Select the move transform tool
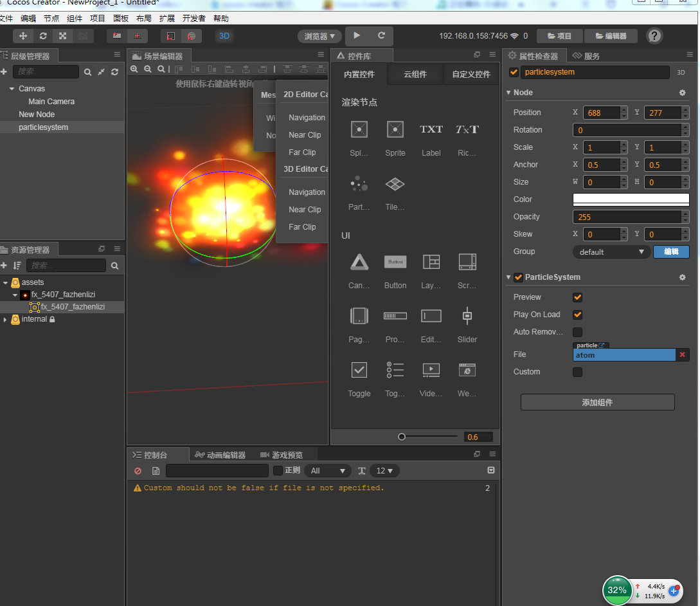 [23, 36]
